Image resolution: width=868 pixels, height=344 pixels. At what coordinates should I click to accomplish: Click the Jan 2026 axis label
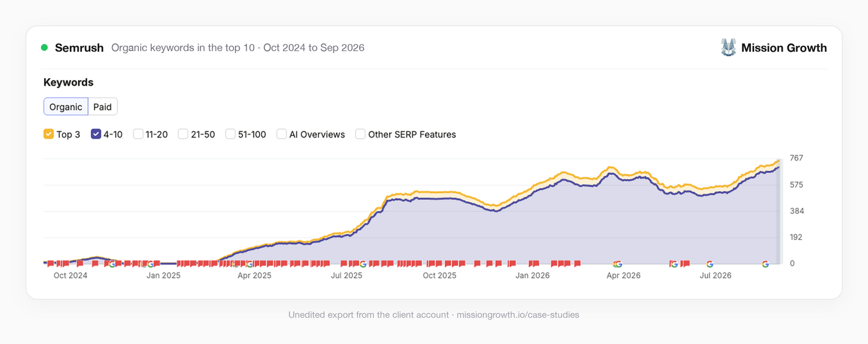(533, 276)
